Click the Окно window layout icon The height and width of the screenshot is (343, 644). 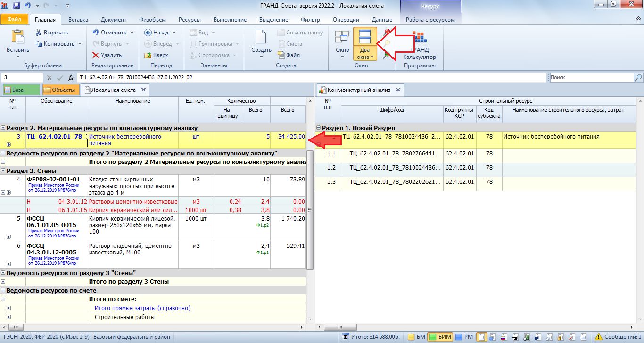pyautogui.click(x=342, y=37)
